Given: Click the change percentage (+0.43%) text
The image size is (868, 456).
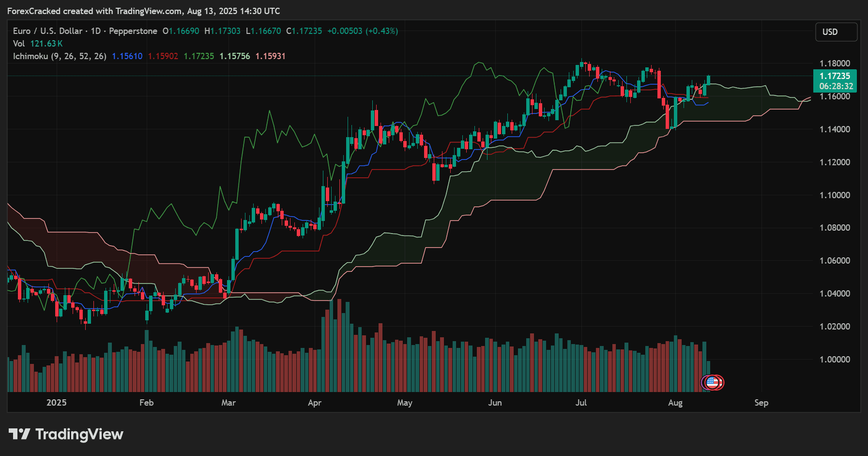Looking at the screenshot, I should 381,31.
